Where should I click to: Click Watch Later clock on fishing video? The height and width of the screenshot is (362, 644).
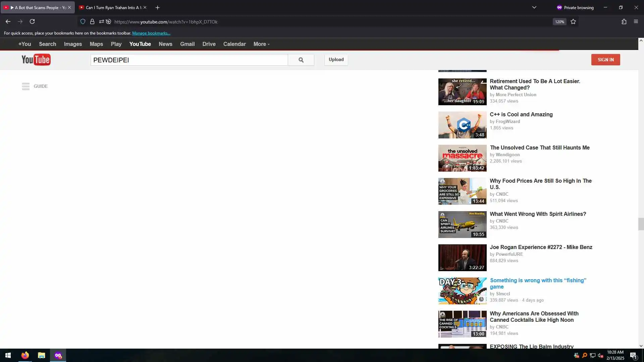coord(481,299)
